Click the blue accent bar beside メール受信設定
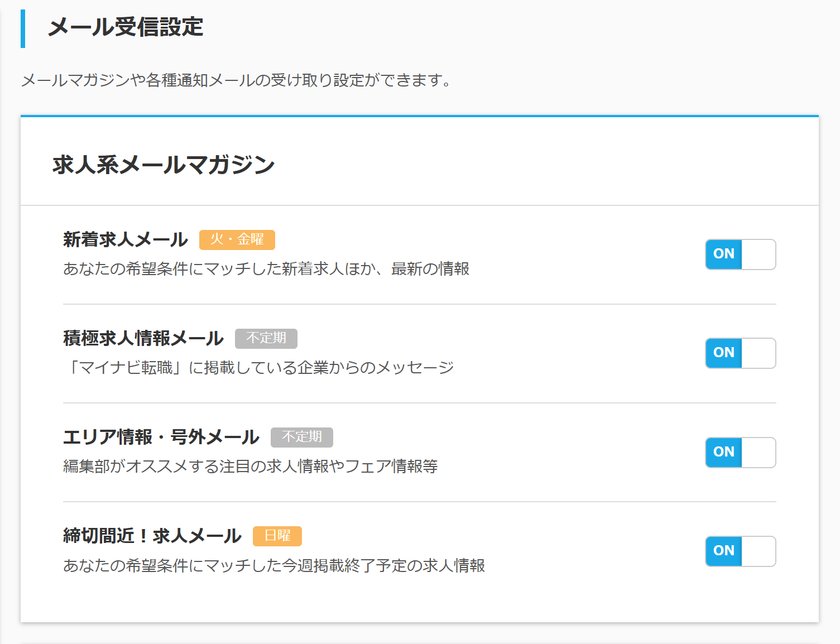This screenshot has width=840, height=644. [x=23, y=29]
